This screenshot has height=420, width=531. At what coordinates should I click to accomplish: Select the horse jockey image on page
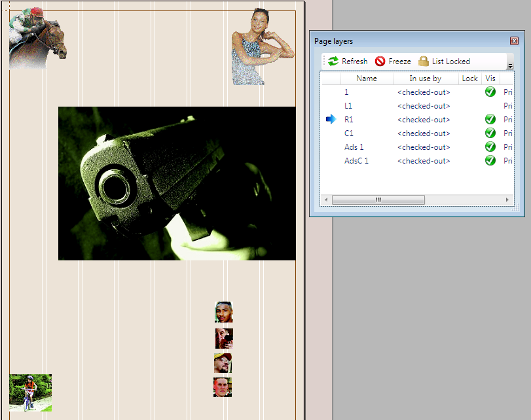[x=38, y=38]
